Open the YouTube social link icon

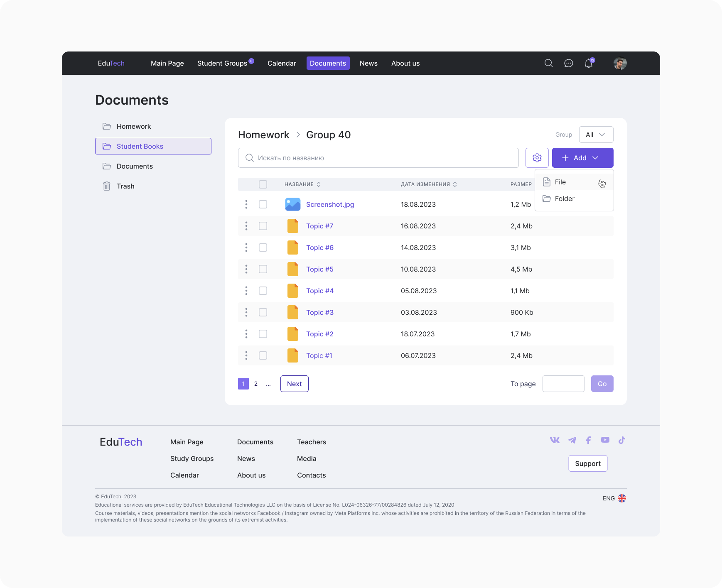(x=605, y=440)
